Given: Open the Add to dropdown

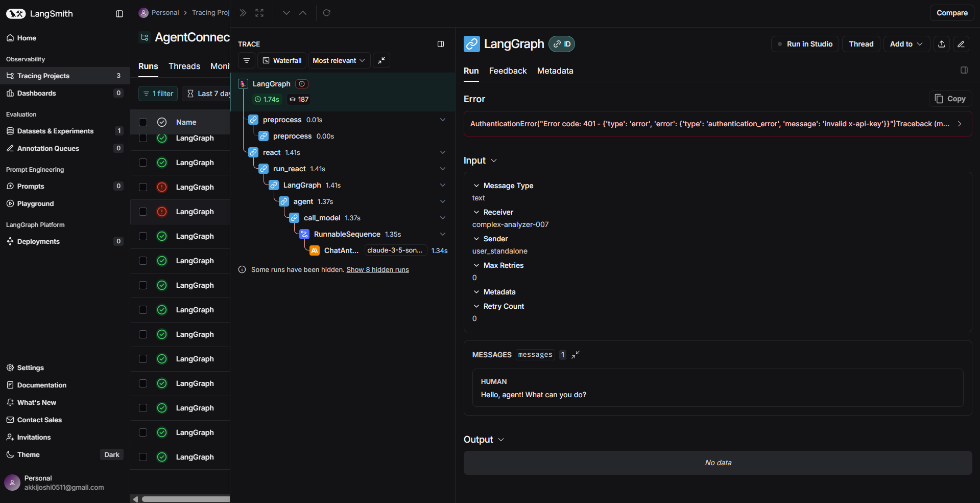Looking at the screenshot, I should [x=906, y=44].
